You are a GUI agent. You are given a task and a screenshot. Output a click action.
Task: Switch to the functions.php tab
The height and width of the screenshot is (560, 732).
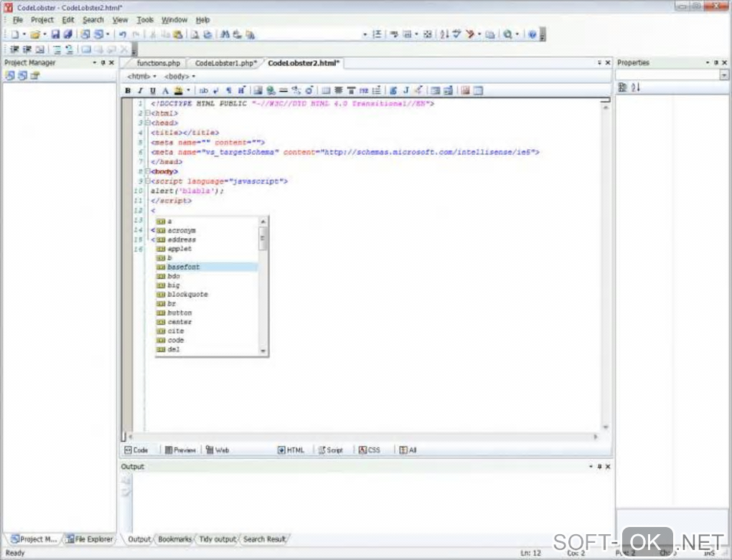click(x=159, y=63)
